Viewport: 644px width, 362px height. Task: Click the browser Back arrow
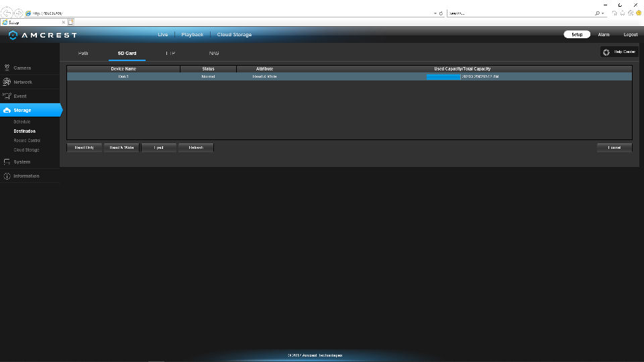point(7,13)
